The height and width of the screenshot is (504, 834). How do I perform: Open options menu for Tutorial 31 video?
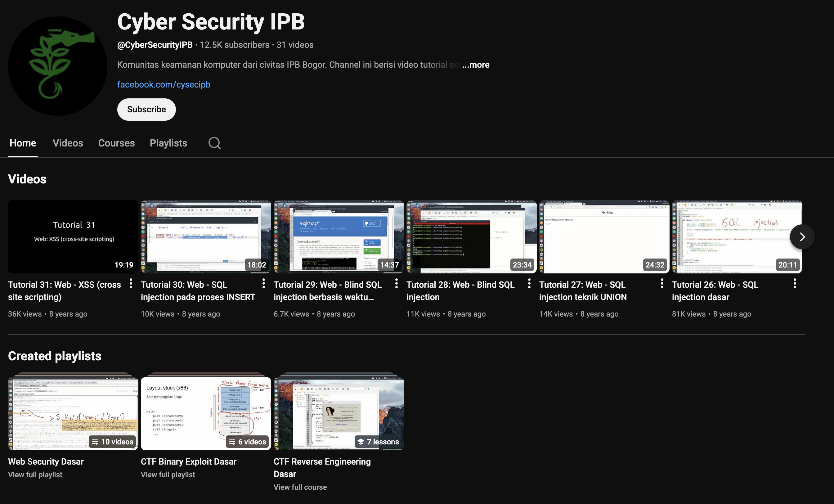[131, 284]
